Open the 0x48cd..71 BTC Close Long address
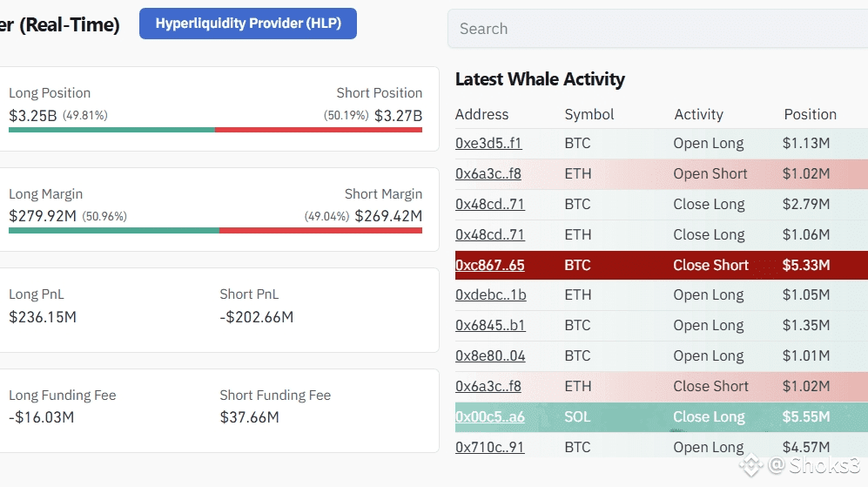This screenshot has width=868, height=487. 490,205
